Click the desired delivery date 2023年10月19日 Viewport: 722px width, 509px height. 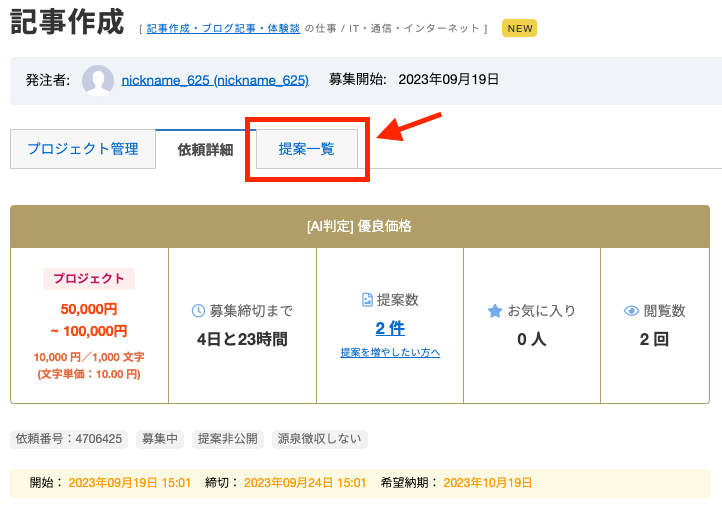488,483
